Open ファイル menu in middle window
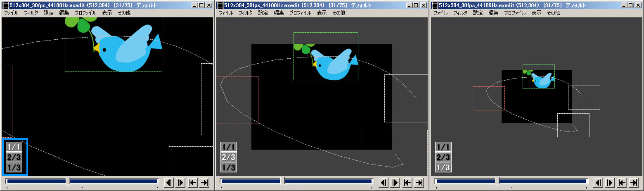Screen dimensions: 644x191 226,13
